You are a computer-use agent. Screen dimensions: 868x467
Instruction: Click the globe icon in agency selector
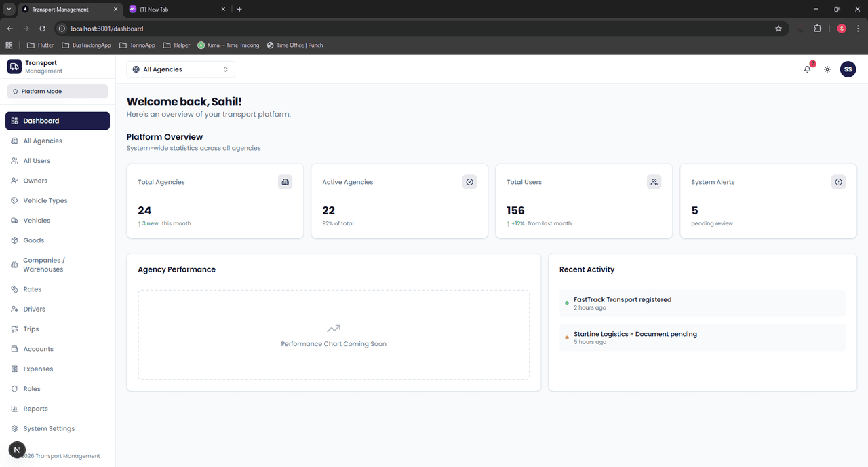(136, 69)
